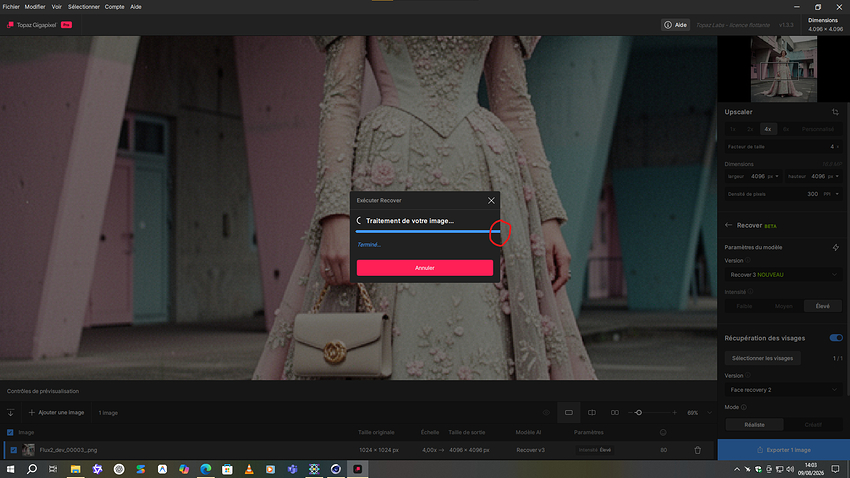The height and width of the screenshot is (478, 850).
Task: Toggle the Image header select-all checkbox
Action: (10, 432)
